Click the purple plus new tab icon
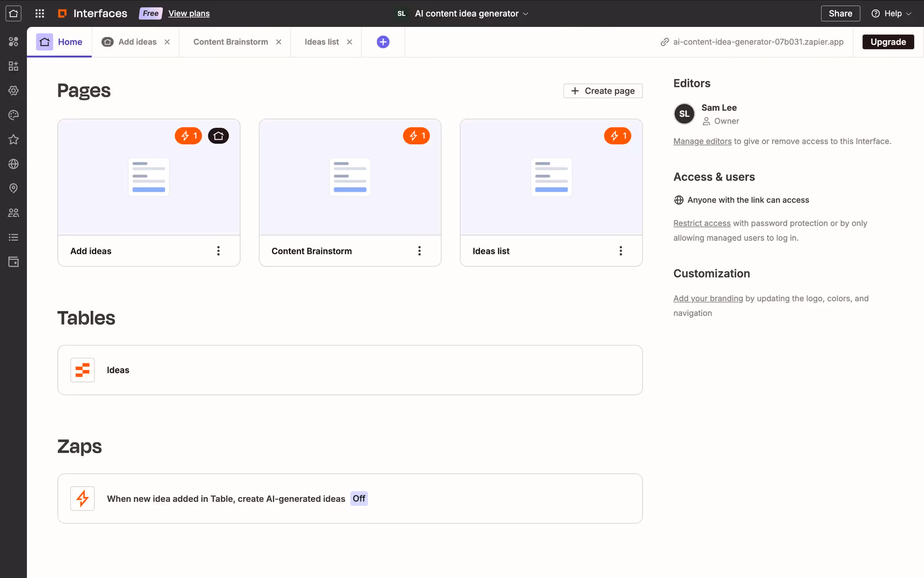Screen dimensions: 924x578 coord(383,42)
